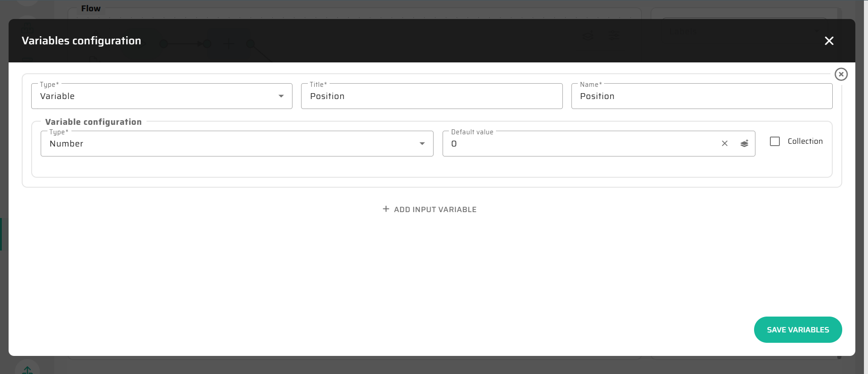Clear the Default value field

click(x=724, y=143)
